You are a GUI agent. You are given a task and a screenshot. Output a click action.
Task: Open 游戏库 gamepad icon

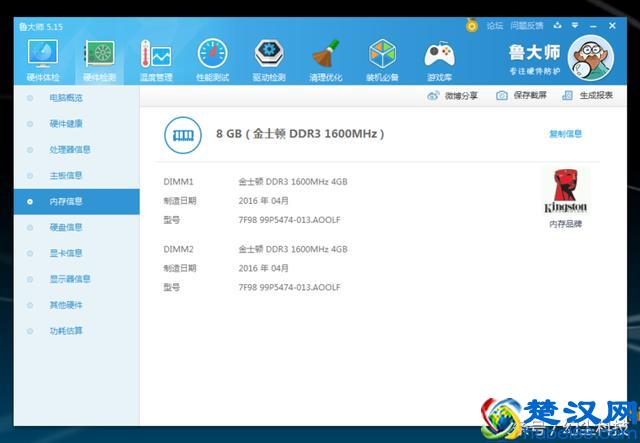[439, 59]
